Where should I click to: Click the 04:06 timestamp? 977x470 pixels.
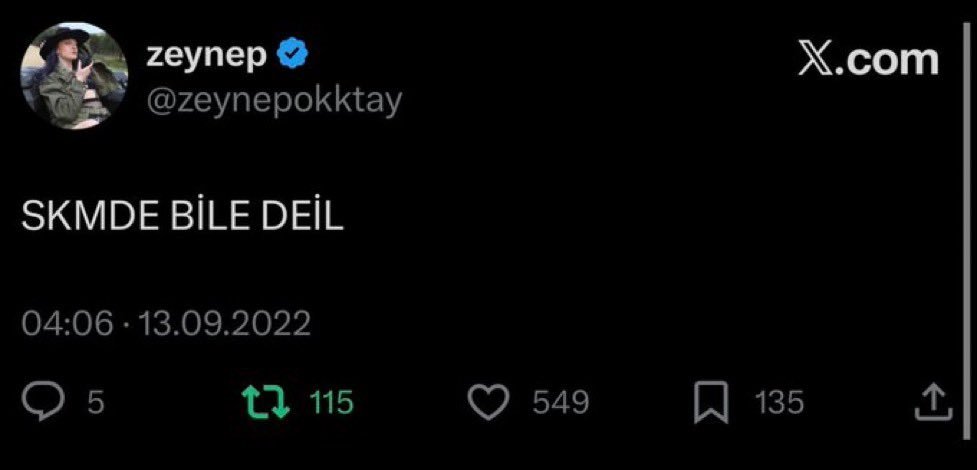[x=68, y=324]
